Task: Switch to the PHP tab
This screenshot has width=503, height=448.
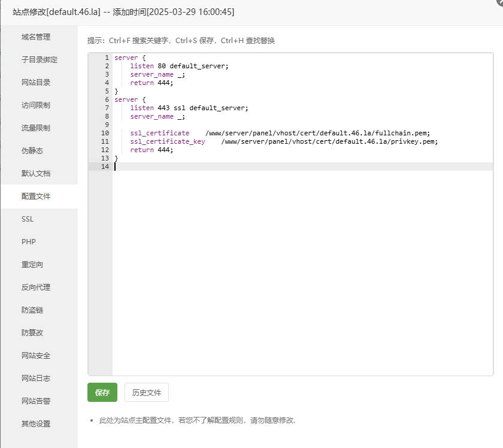Action: pyautogui.click(x=29, y=242)
